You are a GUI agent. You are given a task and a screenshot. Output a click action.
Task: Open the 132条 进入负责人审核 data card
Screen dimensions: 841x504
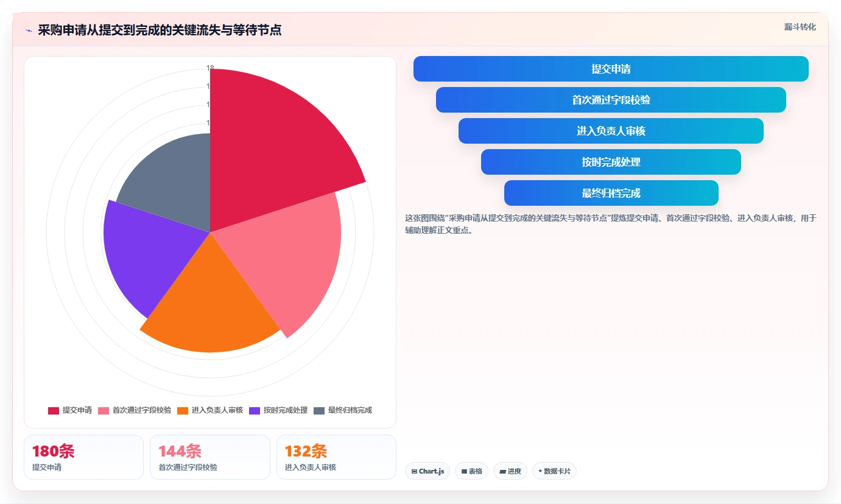336,457
